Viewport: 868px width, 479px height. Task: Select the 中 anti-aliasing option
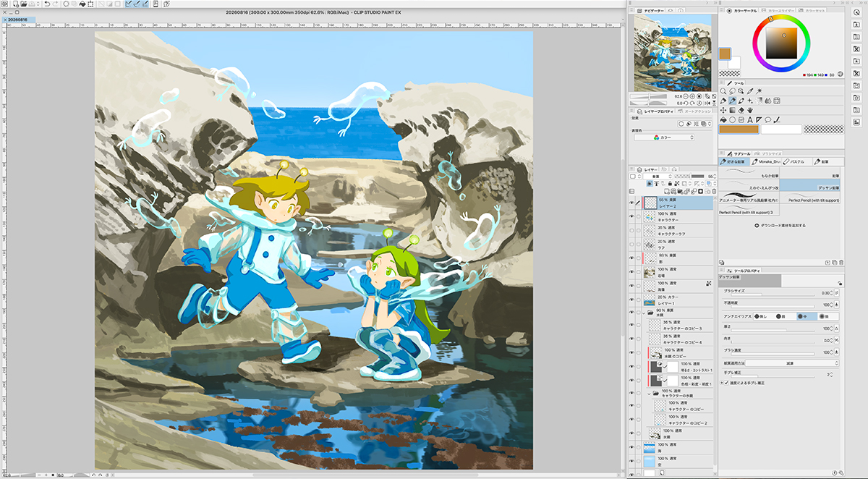point(807,316)
